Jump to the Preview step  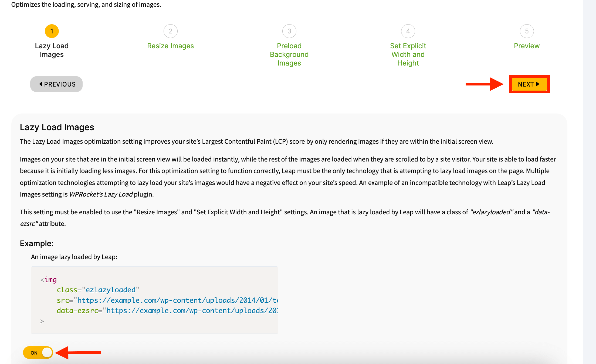[527, 46]
